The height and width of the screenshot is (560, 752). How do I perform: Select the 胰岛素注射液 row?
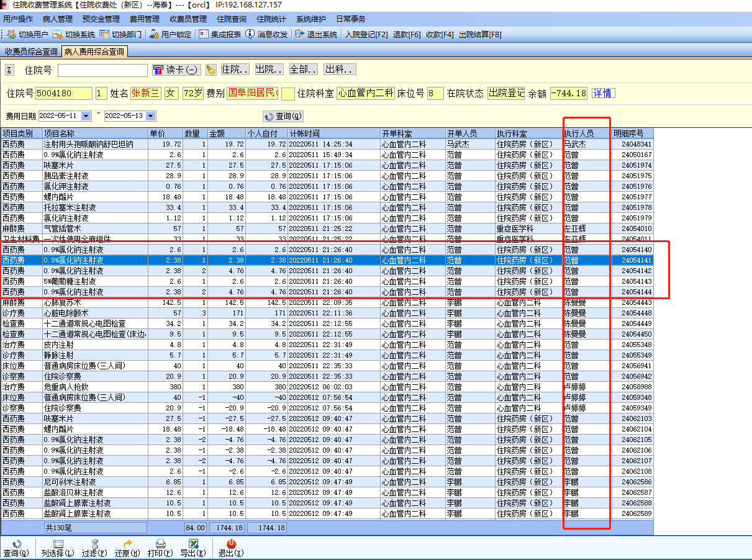tap(327, 176)
